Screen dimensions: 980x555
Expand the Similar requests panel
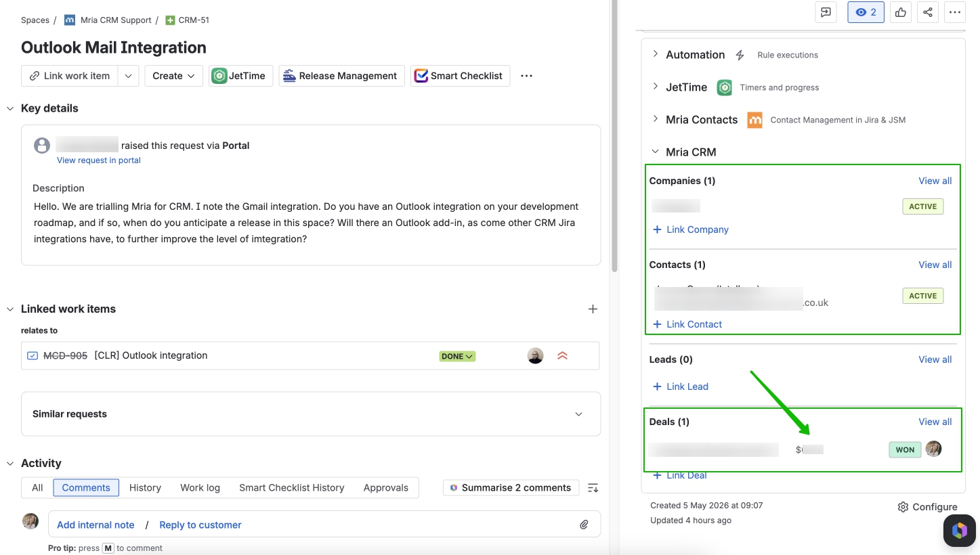(x=578, y=414)
